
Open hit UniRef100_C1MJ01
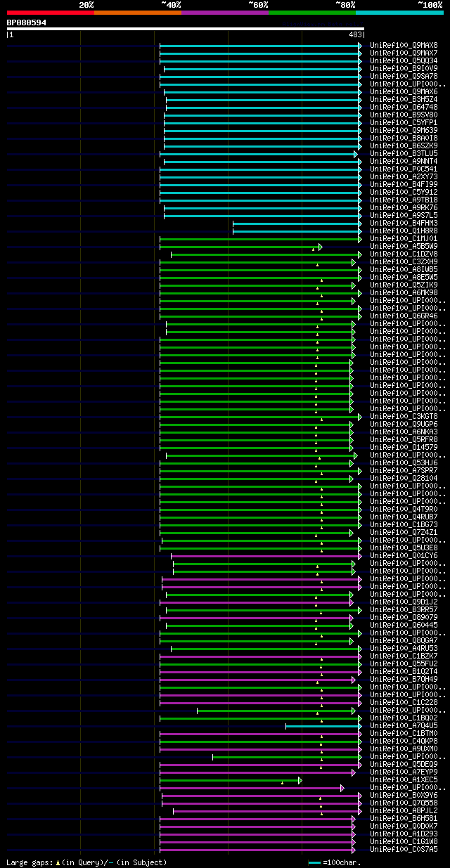(405, 239)
